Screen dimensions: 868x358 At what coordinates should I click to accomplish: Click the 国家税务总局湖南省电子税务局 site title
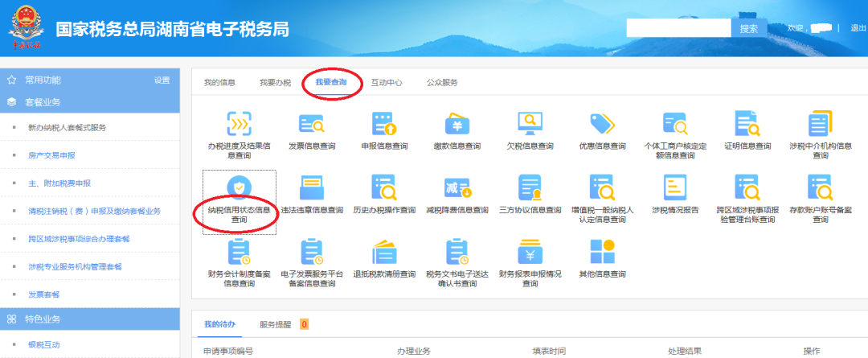coord(172,30)
